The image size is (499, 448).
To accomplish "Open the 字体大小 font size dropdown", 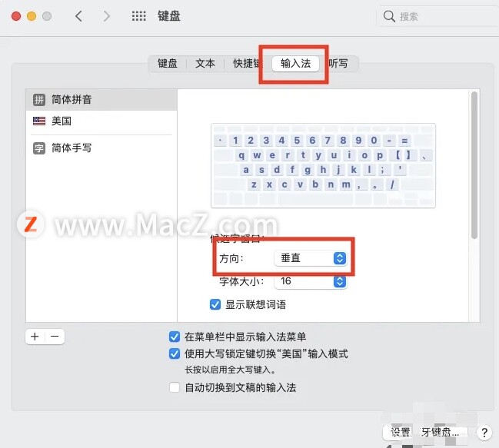I will (x=311, y=281).
